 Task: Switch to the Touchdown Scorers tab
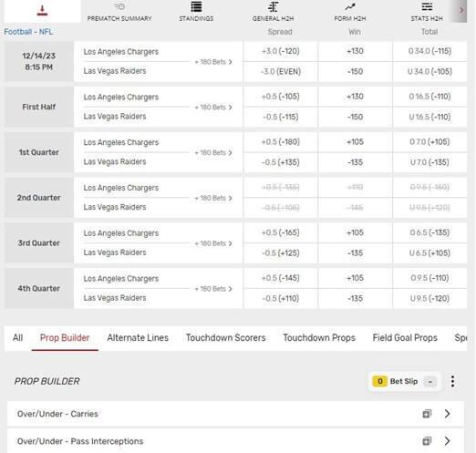click(226, 338)
